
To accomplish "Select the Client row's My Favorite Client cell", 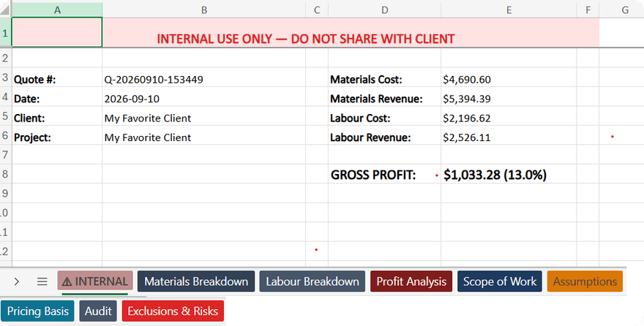I will pos(203,116).
